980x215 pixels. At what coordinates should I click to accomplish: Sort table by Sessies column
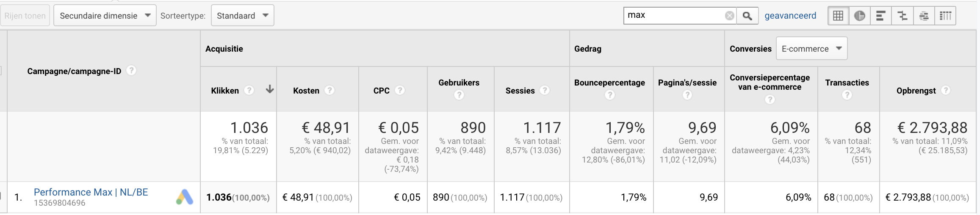[x=520, y=91]
